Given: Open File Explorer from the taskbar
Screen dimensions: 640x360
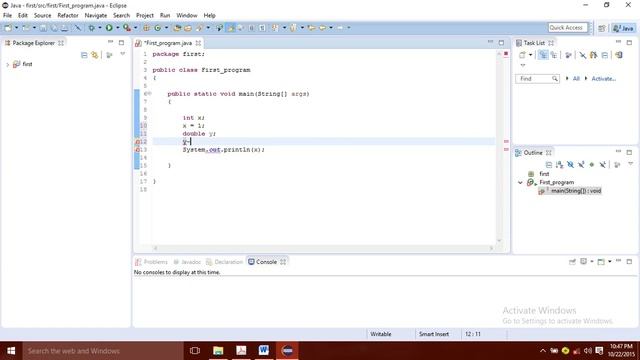Looking at the screenshot, I should point(218,351).
